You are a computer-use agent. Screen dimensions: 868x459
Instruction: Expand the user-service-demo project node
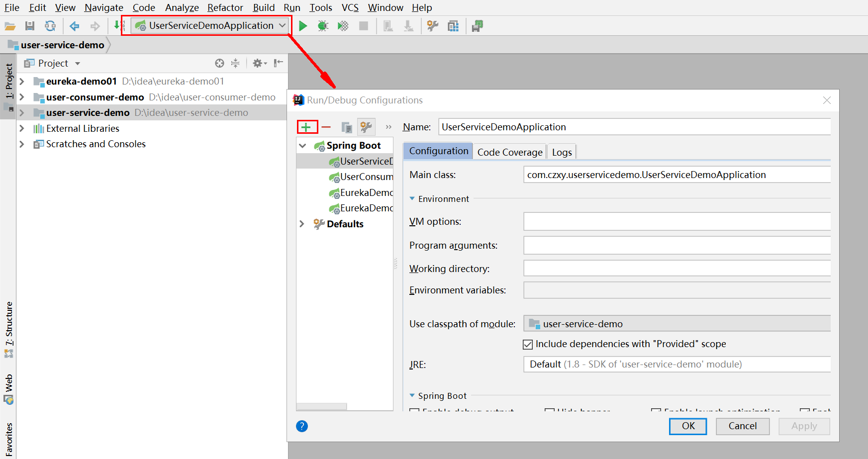[x=22, y=113]
